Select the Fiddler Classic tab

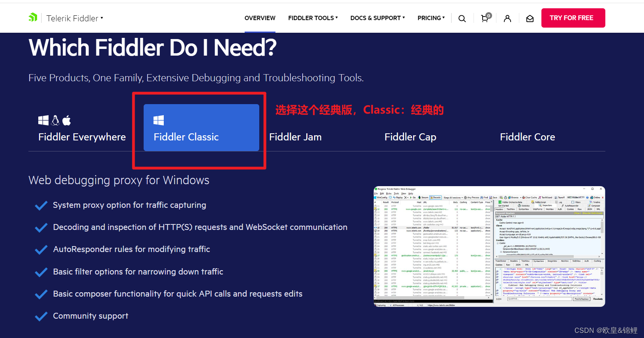pos(201,128)
